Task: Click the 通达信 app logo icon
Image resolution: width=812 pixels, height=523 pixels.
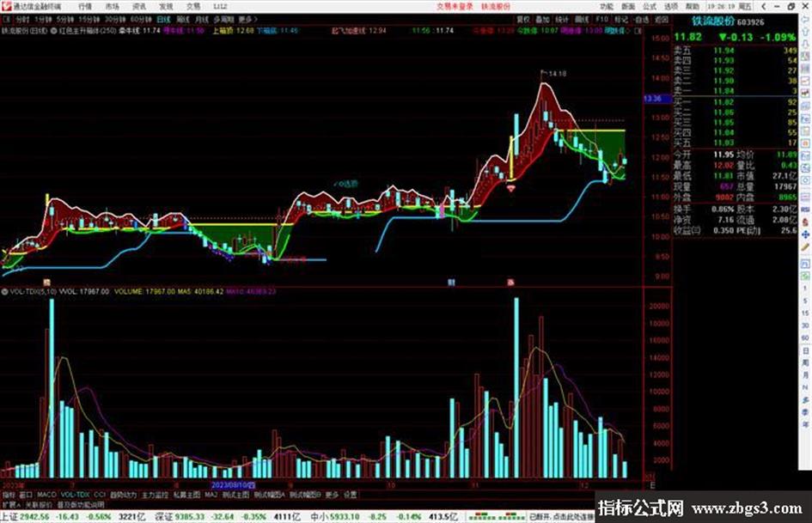Action: [x=6, y=7]
